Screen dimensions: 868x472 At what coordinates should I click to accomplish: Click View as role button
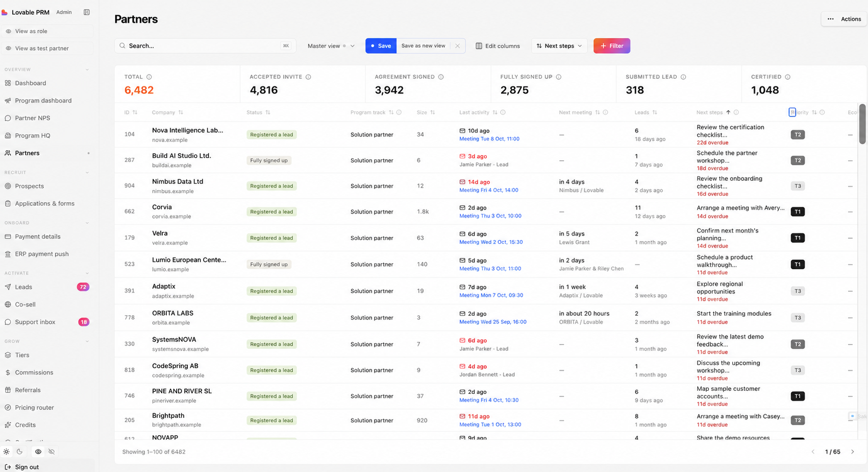(x=47, y=31)
